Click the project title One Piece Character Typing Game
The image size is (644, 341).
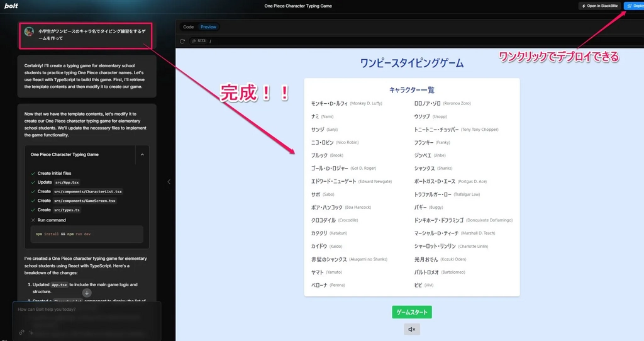[x=298, y=6]
